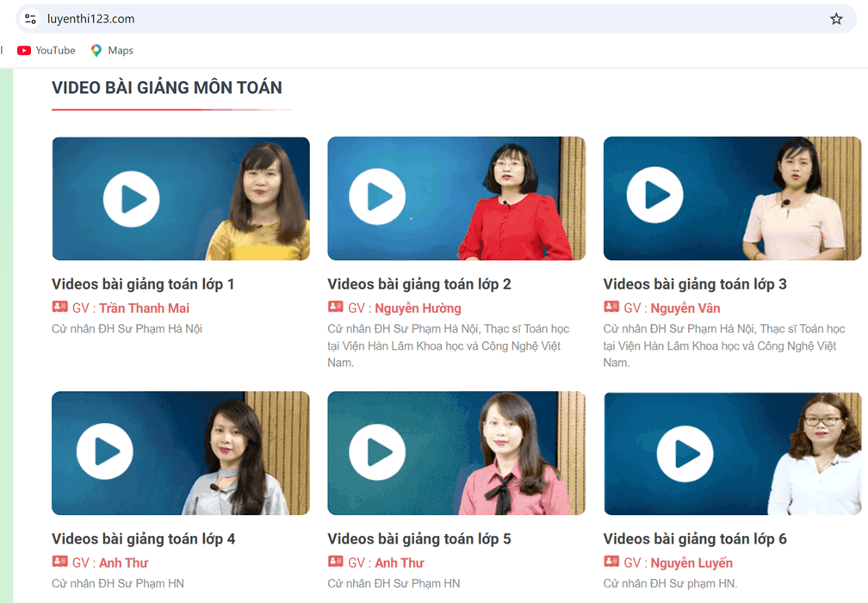Click teacher card icon beside Trần Thanh Mai

pyautogui.click(x=59, y=306)
